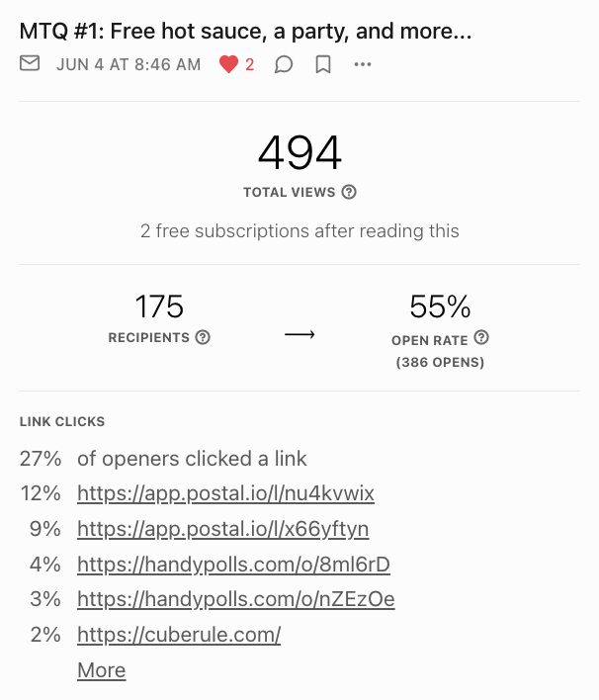Click Open Rate help question icon
Image resolution: width=599 pixels, height=700 pixels.
point(481,337)
